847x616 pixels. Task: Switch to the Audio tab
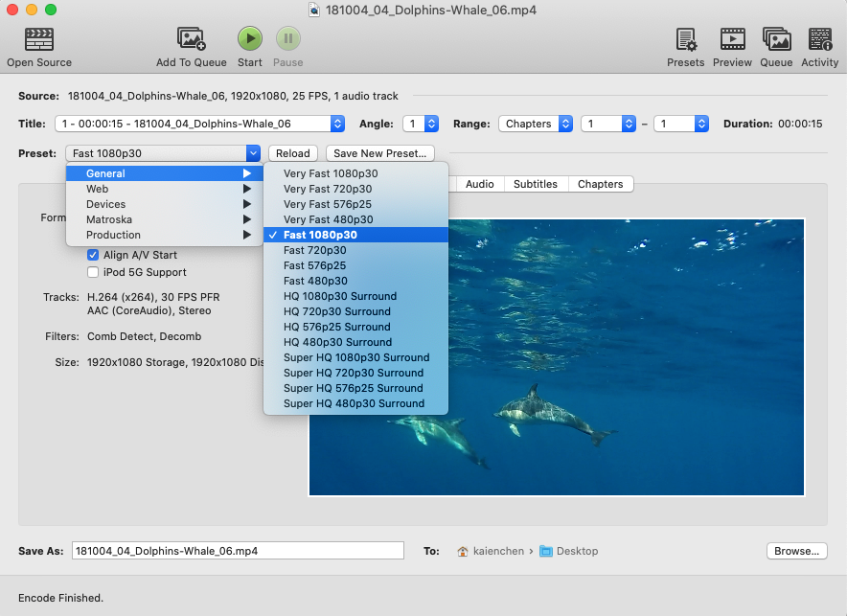(x=480, y=184)
